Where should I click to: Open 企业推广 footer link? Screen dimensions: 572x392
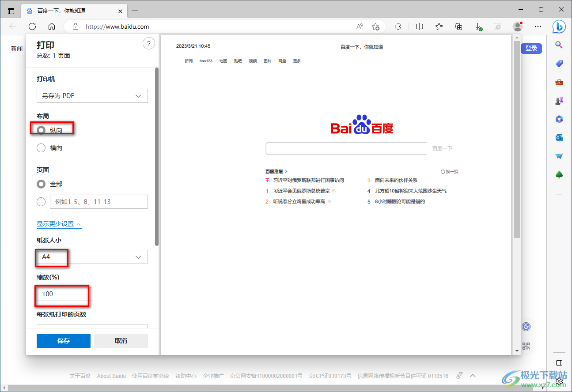click(214, 376)
